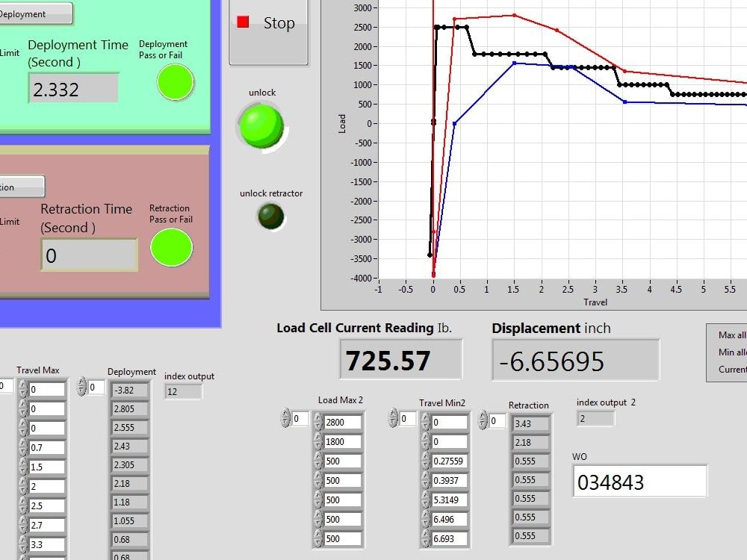Viewport: 747px width, 560px height.
Task: Select the Load Max 2 value 2800 field
Action: [x=342, y=422]
